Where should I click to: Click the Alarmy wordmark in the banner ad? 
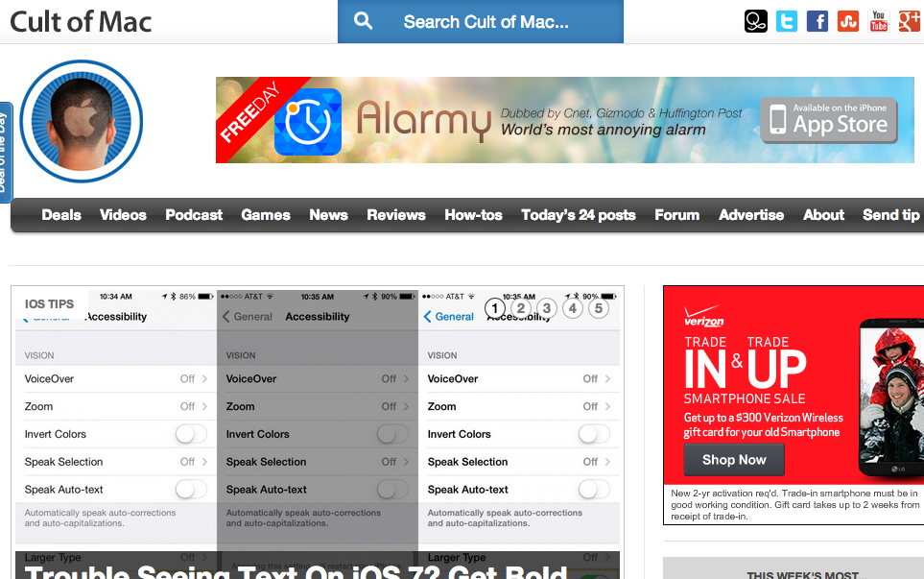pos(424,120)
